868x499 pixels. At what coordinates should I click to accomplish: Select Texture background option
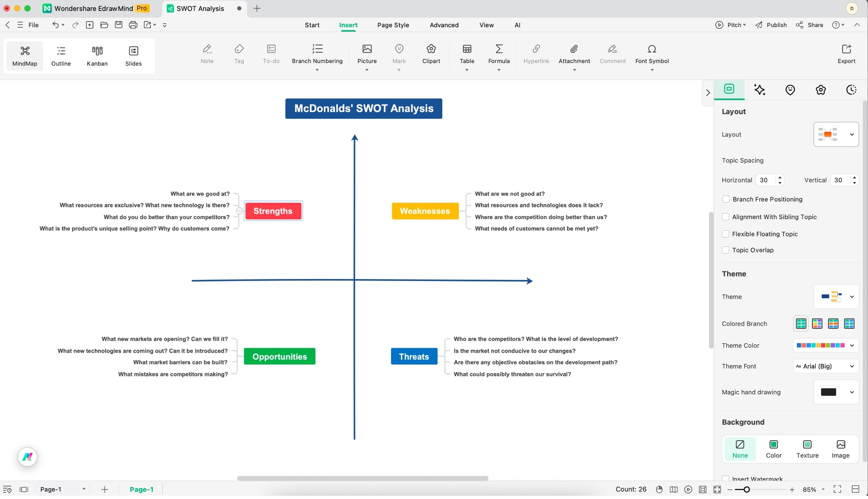click(807, 449)
